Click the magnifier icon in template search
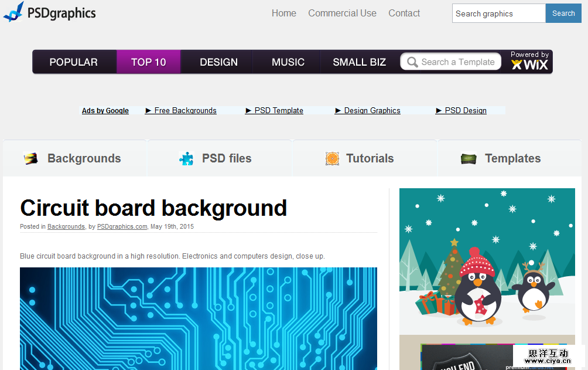588x370 pixels. tap(412, 62)
